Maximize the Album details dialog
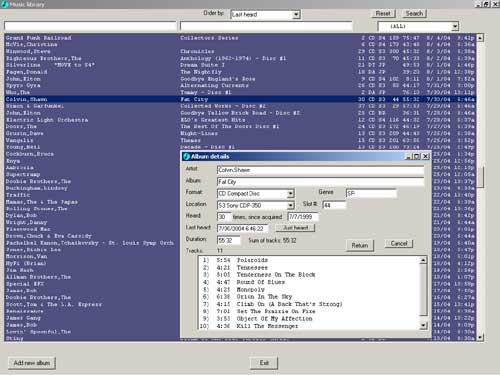 tap(417, 156)
